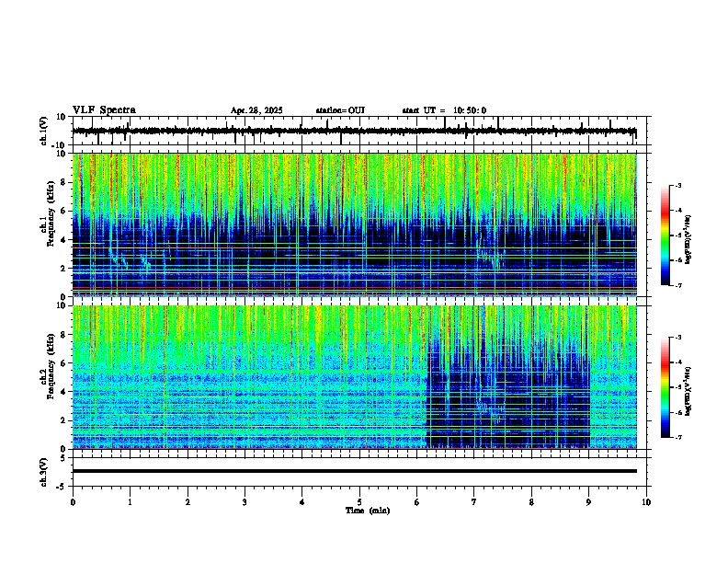
Task: Click the ch.1 colorbar 'log(PSD)' label
Action: pyautogui.click(x=688, y=240)
